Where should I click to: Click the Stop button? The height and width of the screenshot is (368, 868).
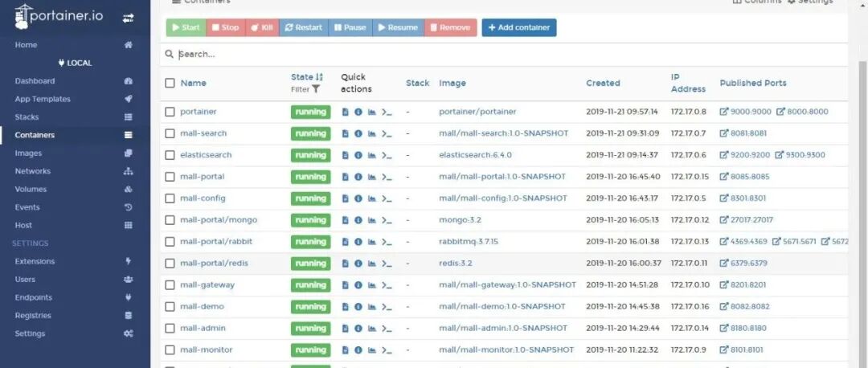[x=225, y=27]
